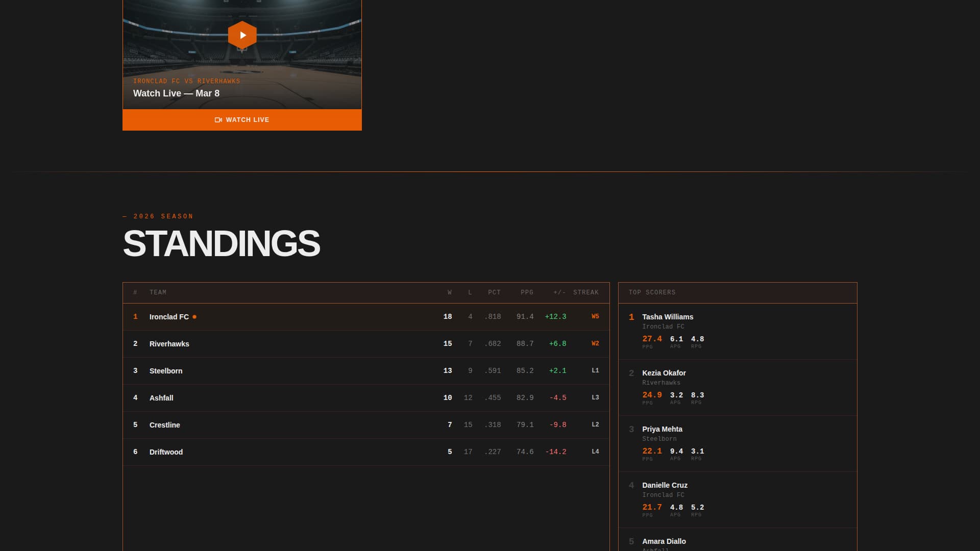Click the -9.8 point differential

(557, 425)
